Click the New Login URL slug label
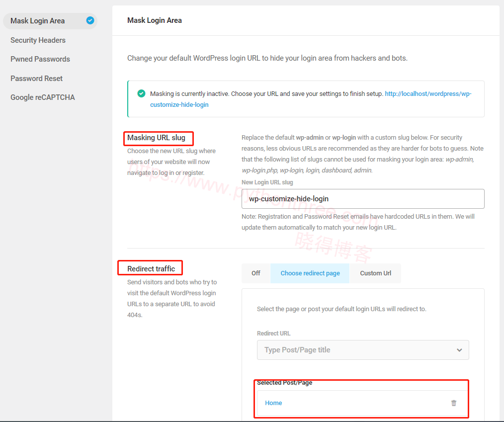This screenshot has height=422, width=504. click(267, 182)
